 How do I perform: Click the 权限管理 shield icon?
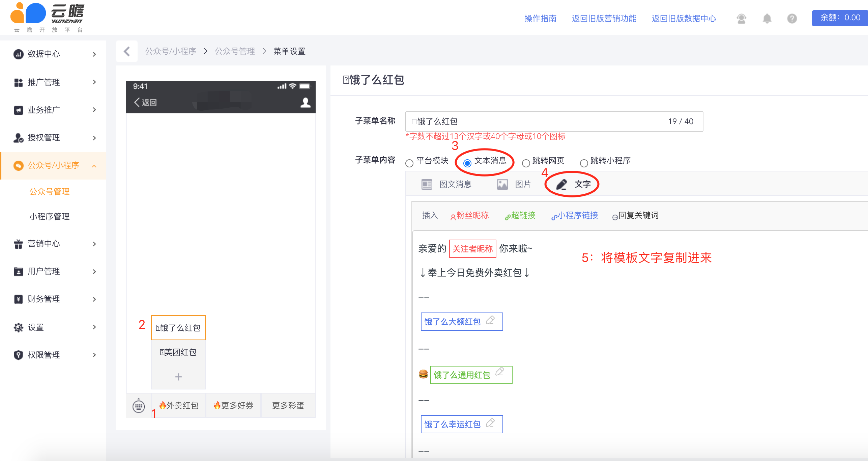[x=18, y=355]
